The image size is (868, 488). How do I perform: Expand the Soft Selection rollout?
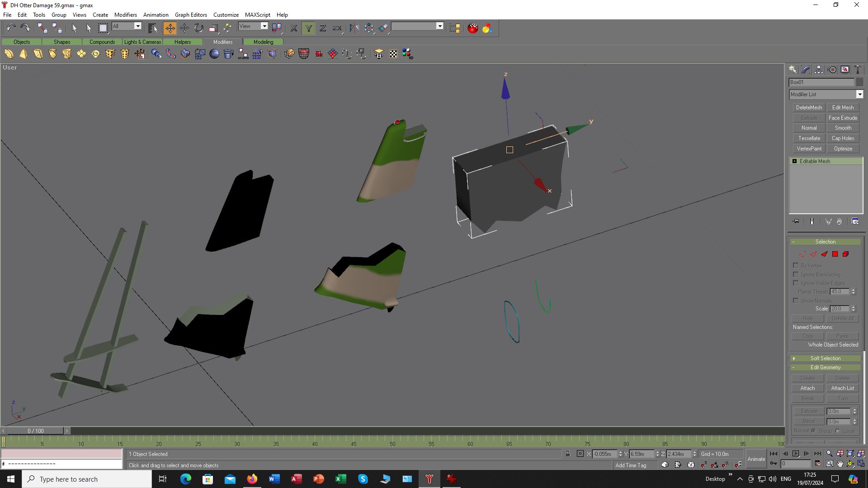click(825, 358)
